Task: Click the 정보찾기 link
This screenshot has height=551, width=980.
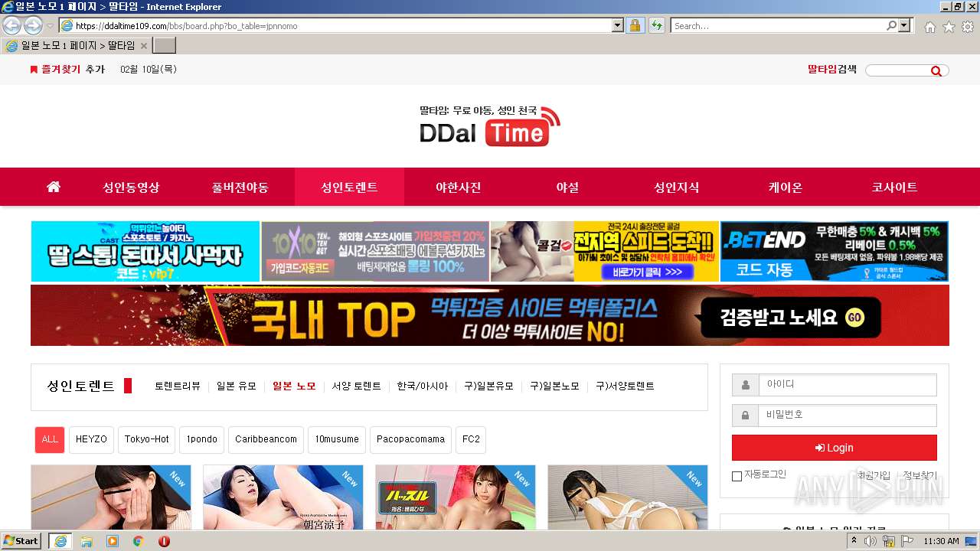Action: coord(920,475)
